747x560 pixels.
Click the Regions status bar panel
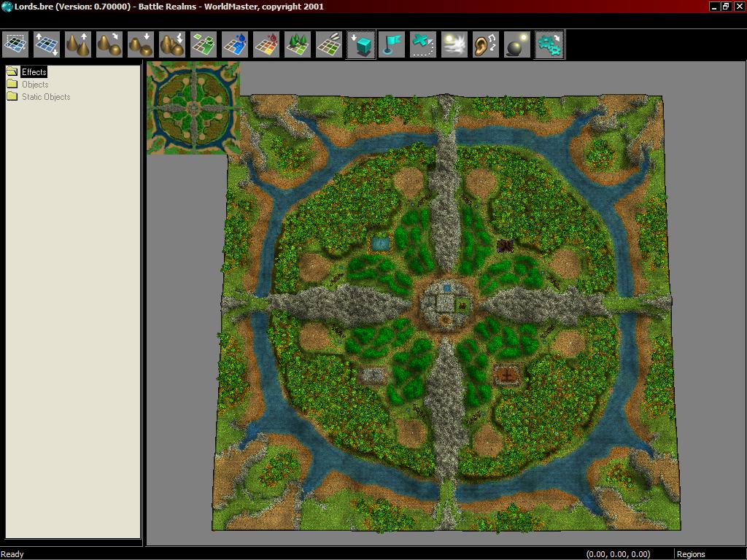(x=691, y=554)
